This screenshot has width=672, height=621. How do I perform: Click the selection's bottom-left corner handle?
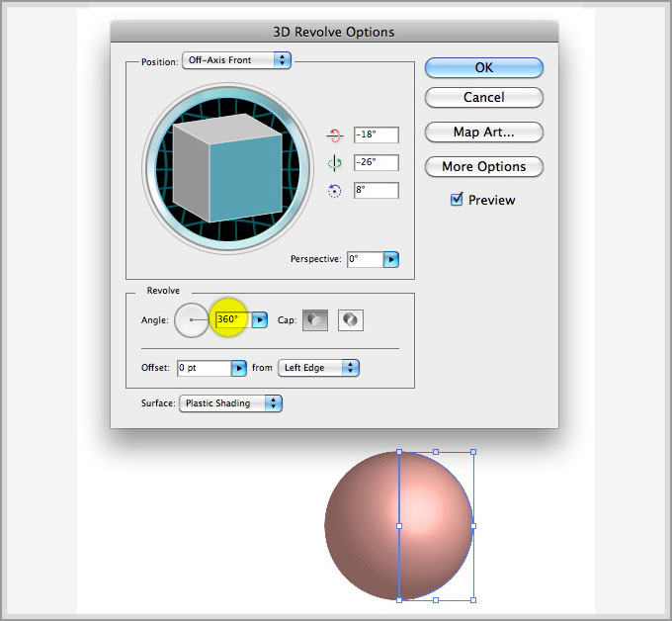(x=399, y=600)
